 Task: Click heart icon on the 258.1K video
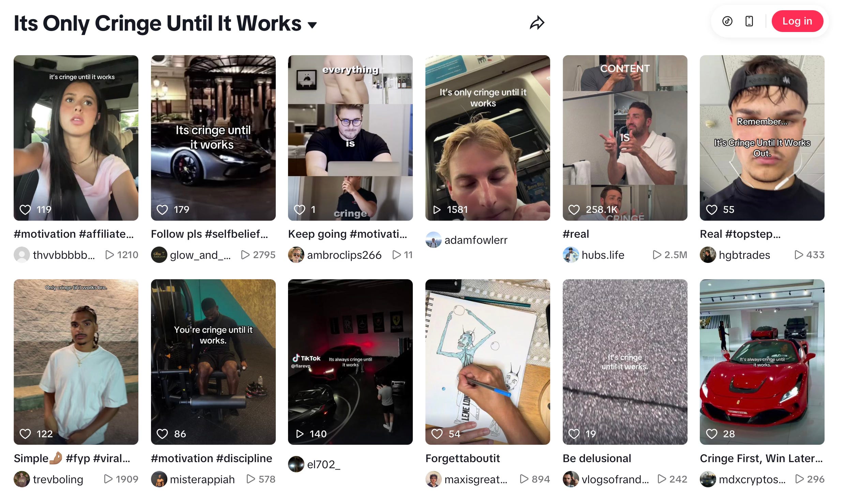[x=574, y=209]
